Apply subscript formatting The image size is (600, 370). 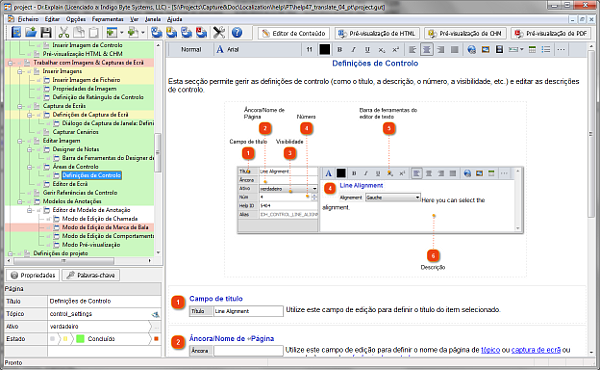pos(382,49)
